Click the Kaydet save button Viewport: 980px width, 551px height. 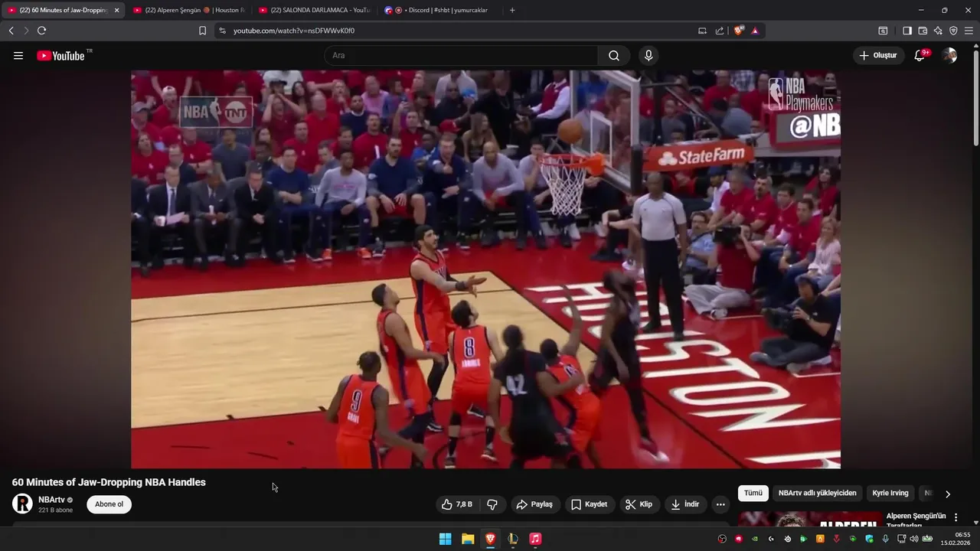pos(590,504)
